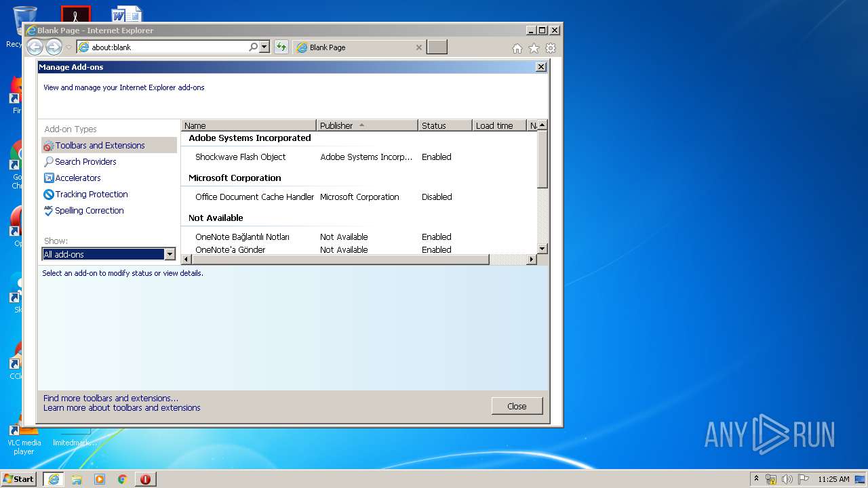Screen dimensions: 868x488
Task: Open Windows Explorer folder taskbar icon
Action: click(x=77, y=479)
